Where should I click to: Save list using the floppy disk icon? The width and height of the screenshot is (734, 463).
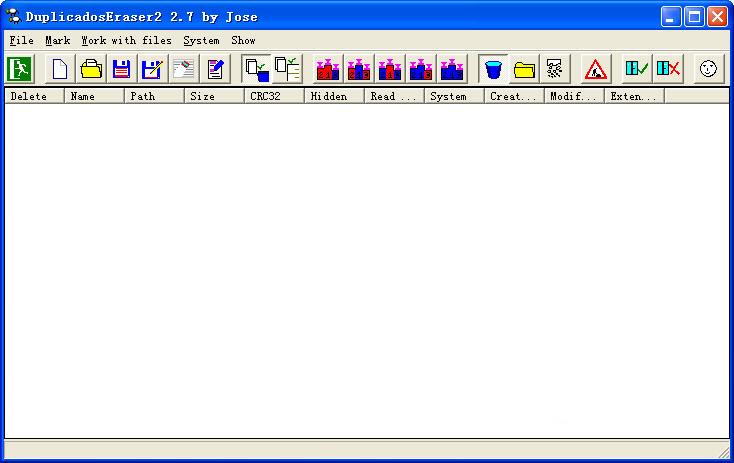coord(122,69)
